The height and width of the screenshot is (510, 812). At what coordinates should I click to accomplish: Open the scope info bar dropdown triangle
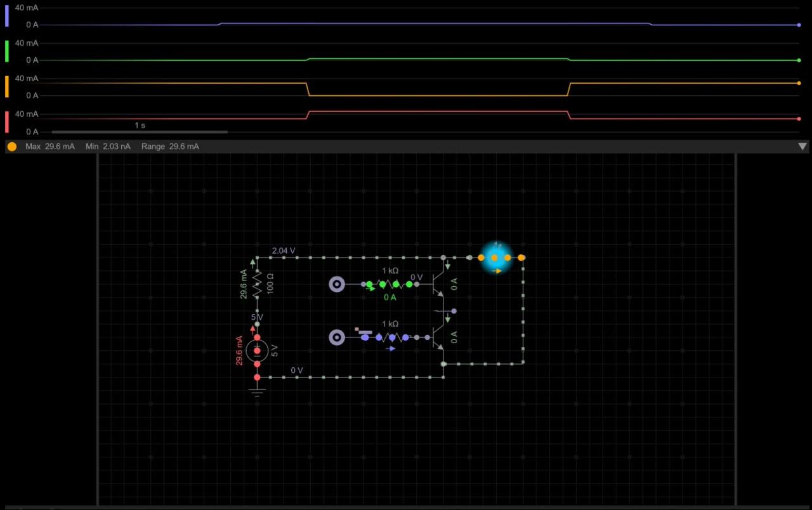(802, 147)
